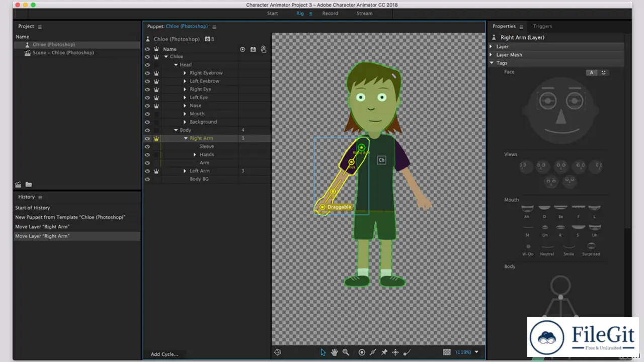Viewport: 644px width, 362px height.
Task: Select Scene - Chloe (Photoshop) in Project
Action: (63, 53)
